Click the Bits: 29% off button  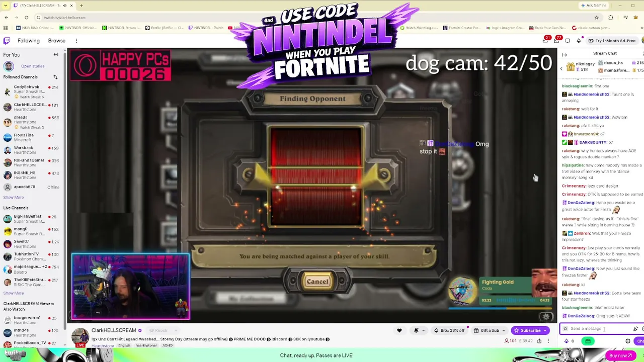[449, 330]
